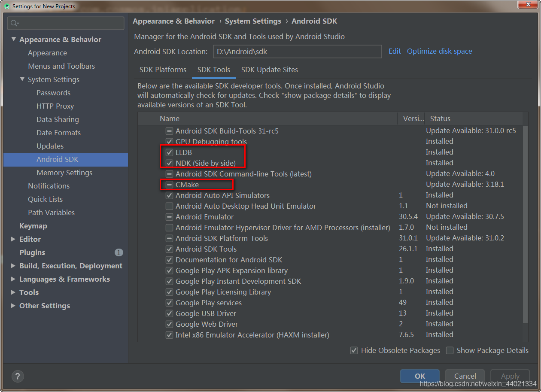
Task: Toggle Android SDK Command-line Tools checkbox
Action: point(169,174)
